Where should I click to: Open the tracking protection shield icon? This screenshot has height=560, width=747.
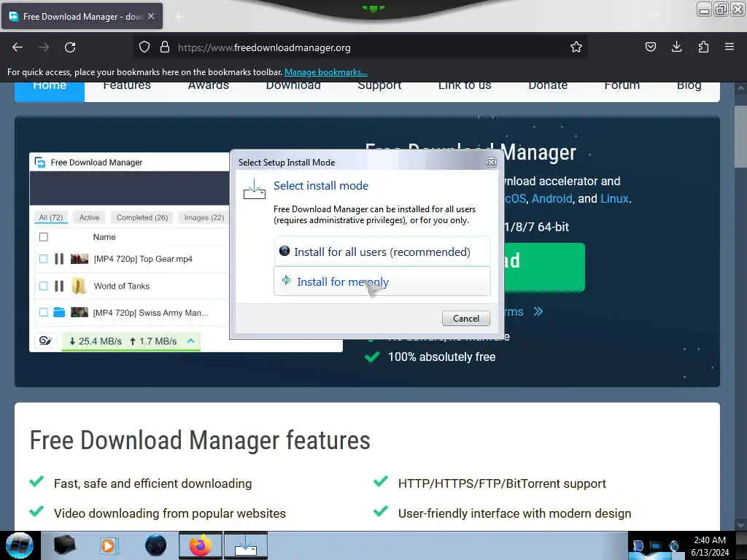coord(144,47)
